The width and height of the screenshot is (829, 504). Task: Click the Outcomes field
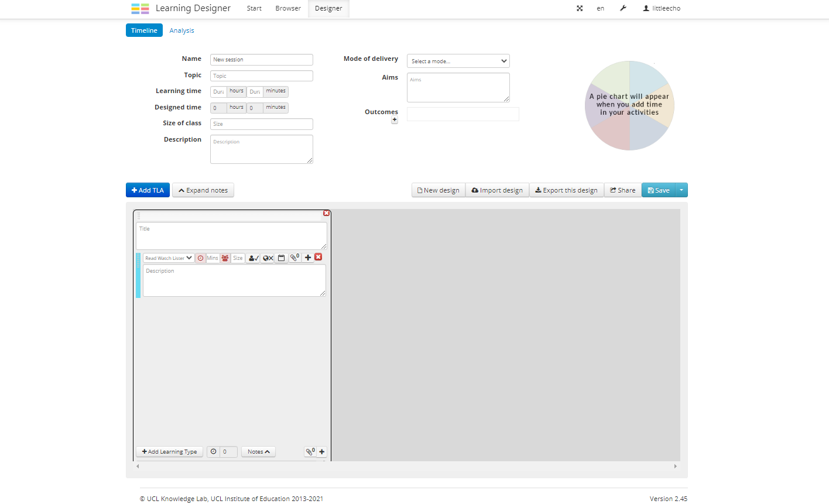[463, 114]
